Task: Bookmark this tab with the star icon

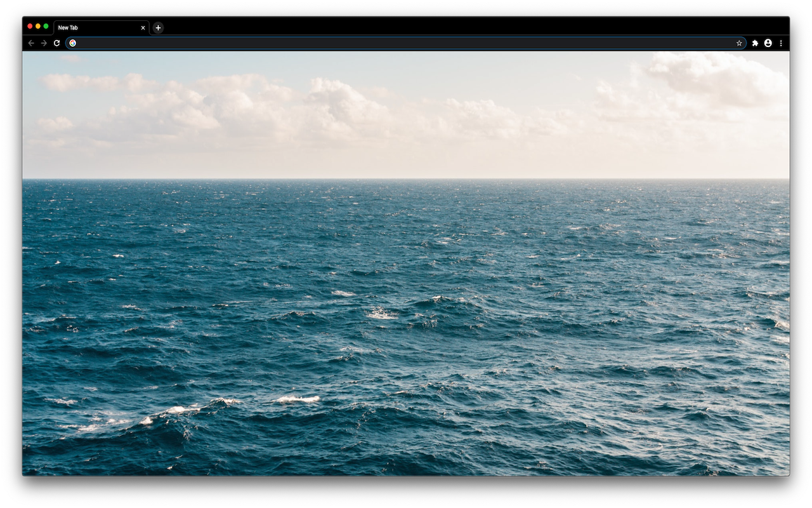Action: pos(739,43)
